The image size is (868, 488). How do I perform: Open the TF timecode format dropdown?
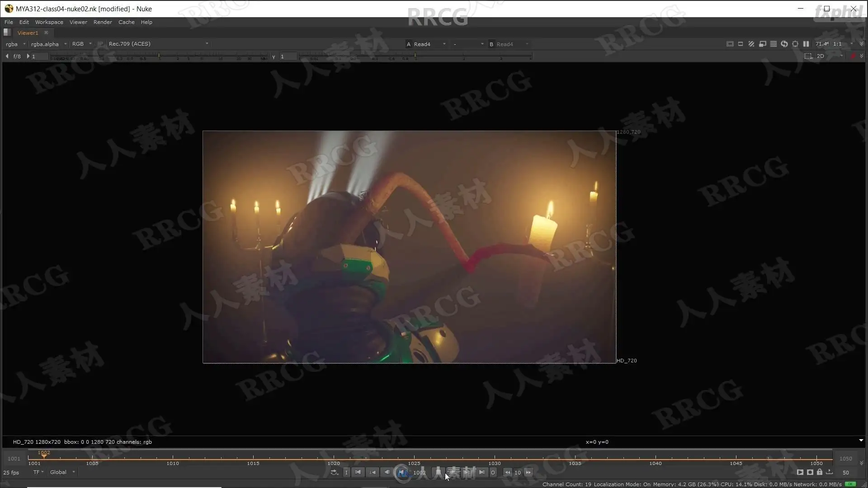[38, 472]
